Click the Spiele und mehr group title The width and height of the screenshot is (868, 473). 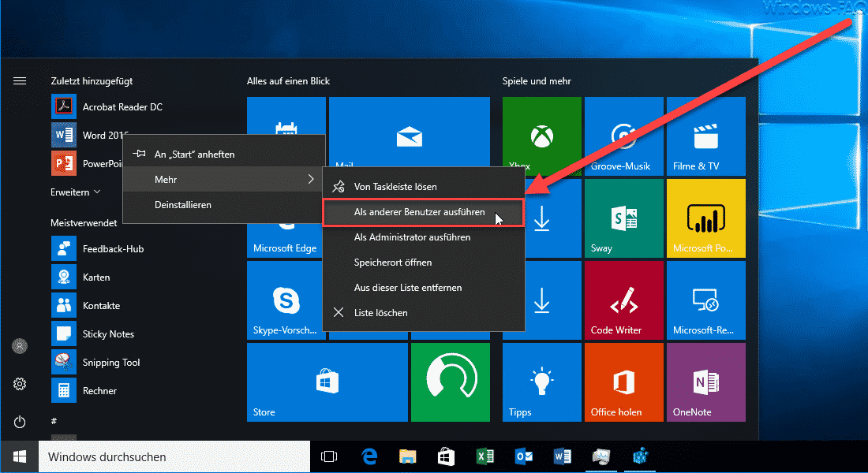click(537, 80)
